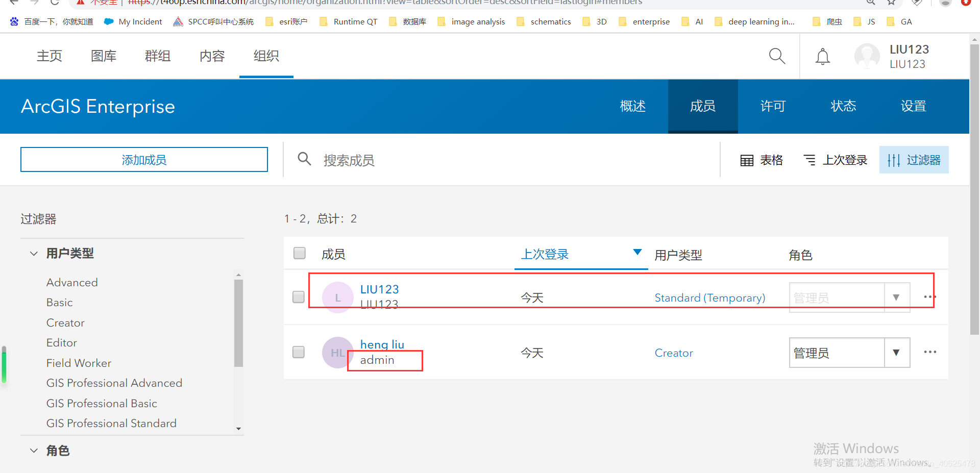Check the heng liu member row checkbox
This screenshot has height=473, width=980.
pos(299,352)
